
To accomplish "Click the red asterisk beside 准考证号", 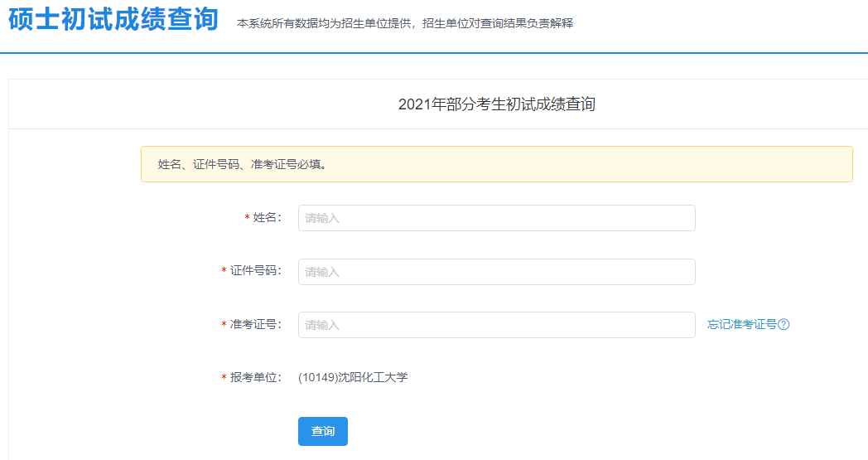I will point(224,326).
